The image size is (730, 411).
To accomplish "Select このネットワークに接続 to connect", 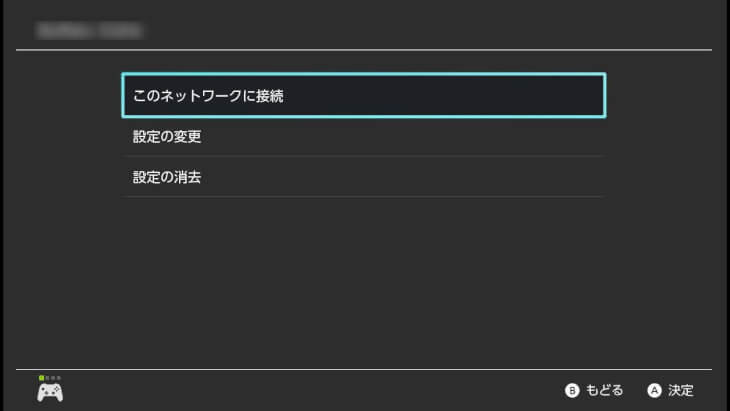I will pos(364,96).
